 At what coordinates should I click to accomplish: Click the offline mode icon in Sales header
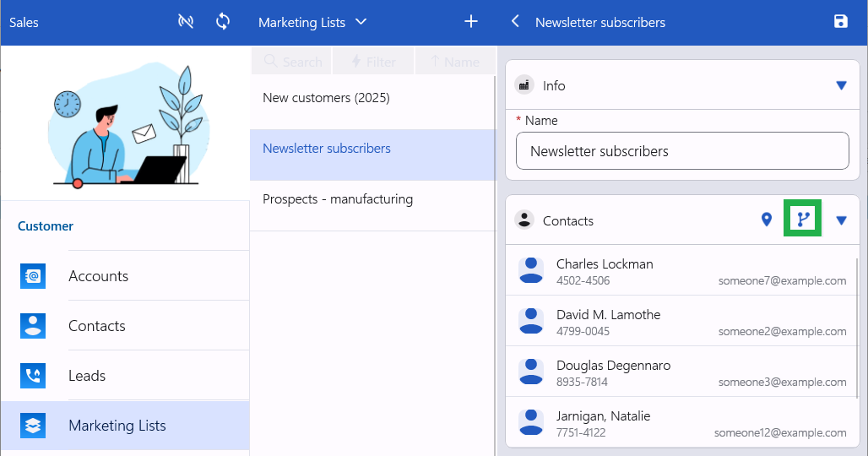click(x=186, y=22)
